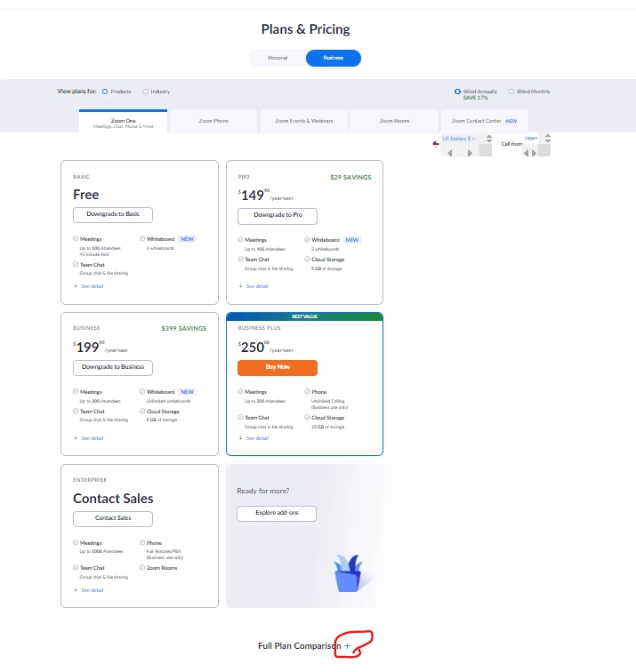Click the $399 SAVINGS label
Viewport: 636px width, 672px height.
[x=184, y=329]
